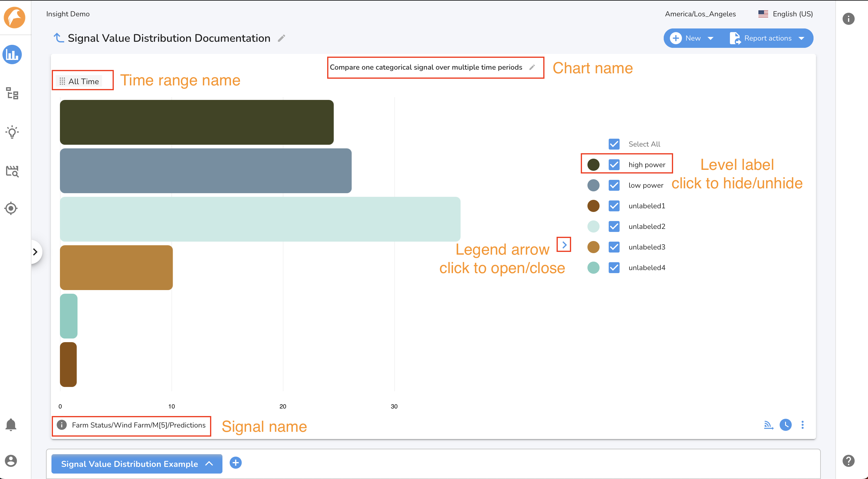Grab the drag handle beside All Time

pos(62,81)
